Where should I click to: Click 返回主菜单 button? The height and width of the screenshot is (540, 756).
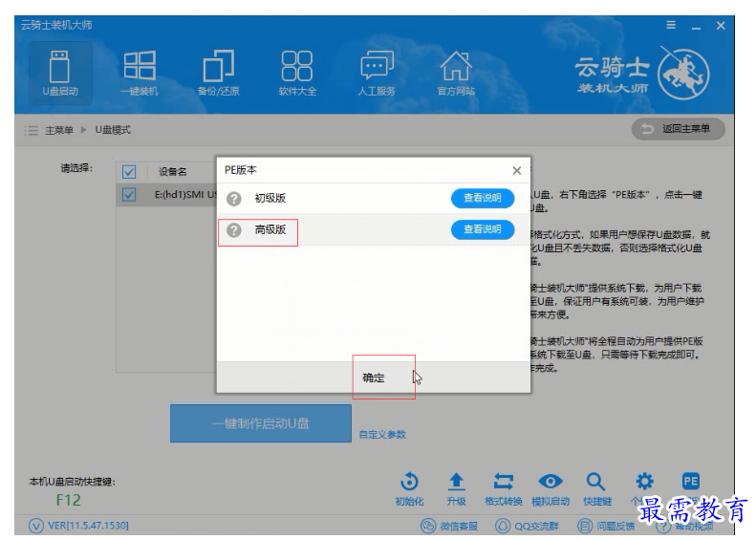[678, 129]
